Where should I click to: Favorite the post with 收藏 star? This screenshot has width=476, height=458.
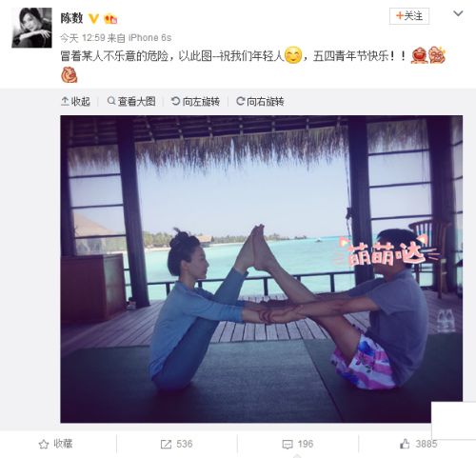point(56,444)
